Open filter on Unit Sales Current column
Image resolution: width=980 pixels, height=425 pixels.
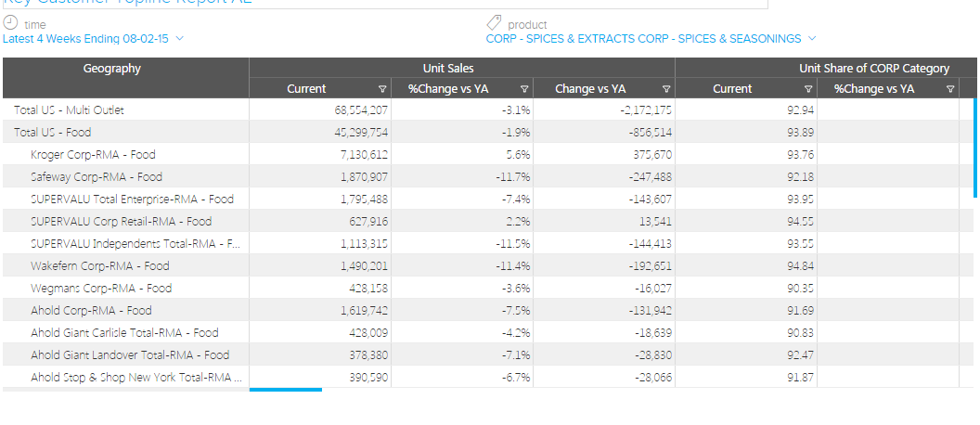(382, 89)
